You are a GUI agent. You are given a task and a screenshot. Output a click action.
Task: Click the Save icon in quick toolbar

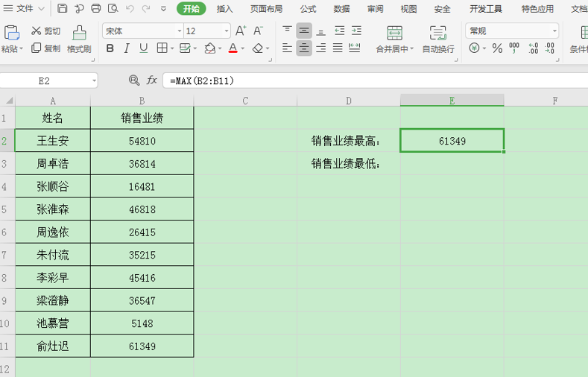click(x=63, y=8)
